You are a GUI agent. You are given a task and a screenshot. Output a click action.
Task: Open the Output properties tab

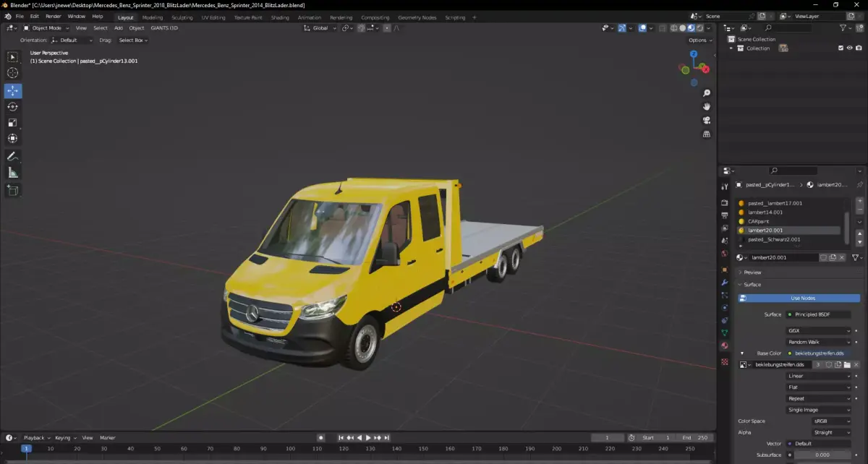point(725,215)
